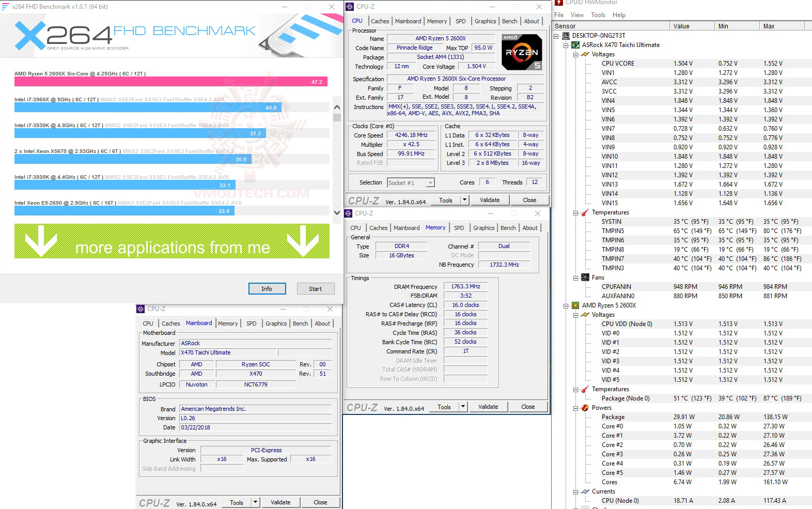Select Mainboard tab in top CPU-Z window
Viewport: 812px width, 509px height.
tap(408, 21)
